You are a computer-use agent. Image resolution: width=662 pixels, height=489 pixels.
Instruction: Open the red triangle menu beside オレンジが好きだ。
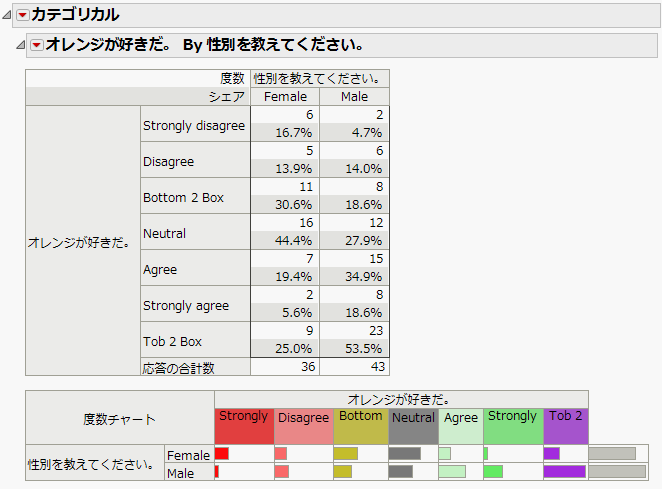click(37, 45)
